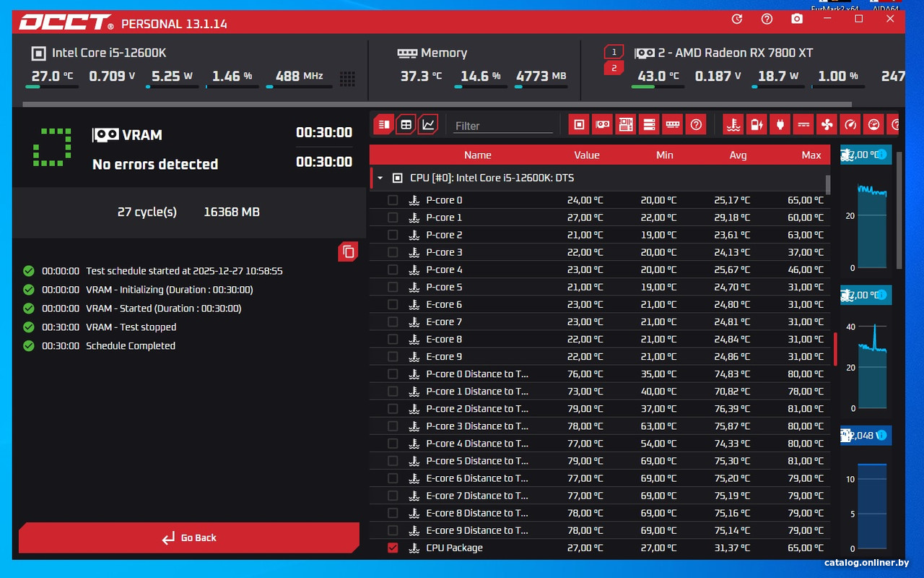This screenshot has width=924, height=578.
Task: Click the horizontal scrollbar under the hardware summary
Action: tap(437, 104)
